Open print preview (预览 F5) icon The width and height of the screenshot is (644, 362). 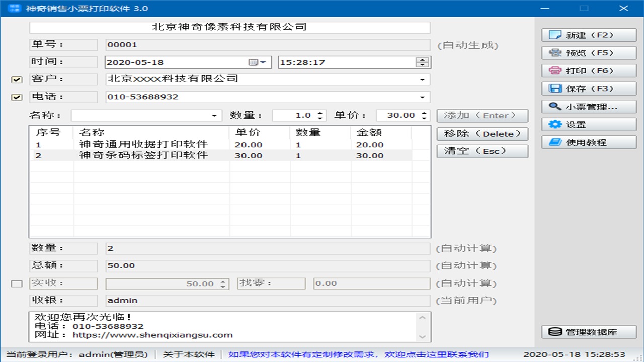555,53
